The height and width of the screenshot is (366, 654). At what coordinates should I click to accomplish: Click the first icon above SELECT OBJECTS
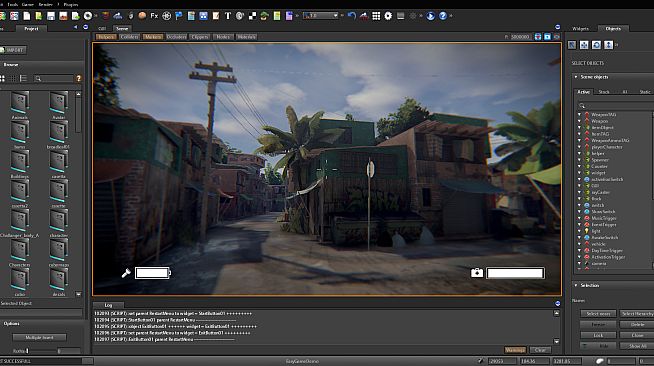point(572,45)
